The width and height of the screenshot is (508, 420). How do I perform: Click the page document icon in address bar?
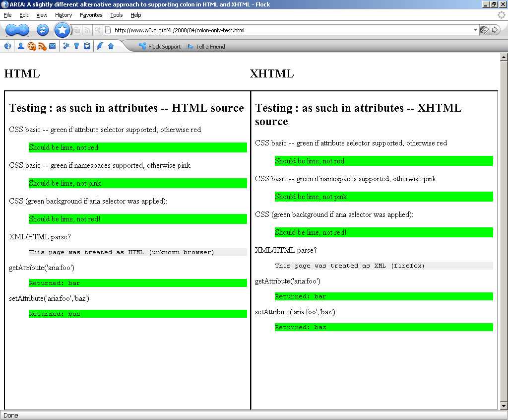click(108, 30)
